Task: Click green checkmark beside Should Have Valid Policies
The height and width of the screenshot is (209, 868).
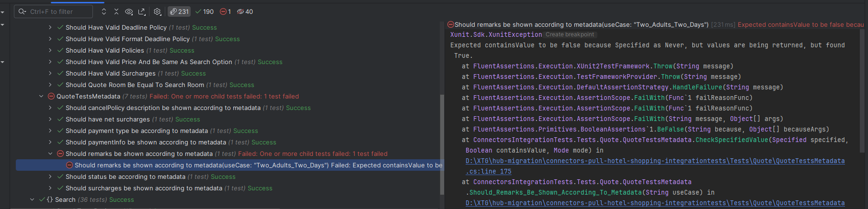Action: coord(60,51)
